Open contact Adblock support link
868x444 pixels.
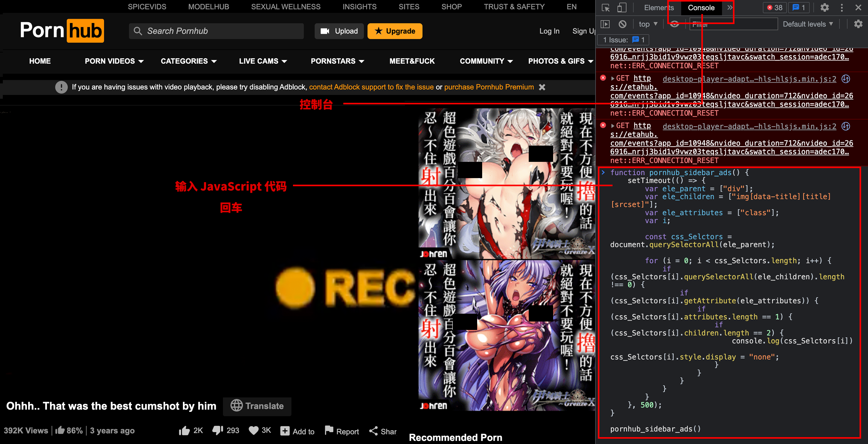coord(371,87)
